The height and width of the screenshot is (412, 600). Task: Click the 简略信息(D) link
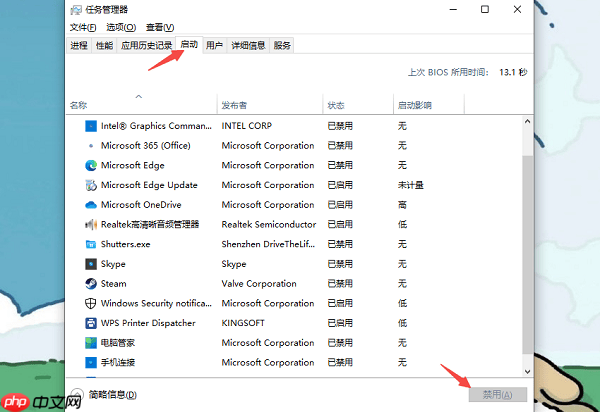point(112,394)
